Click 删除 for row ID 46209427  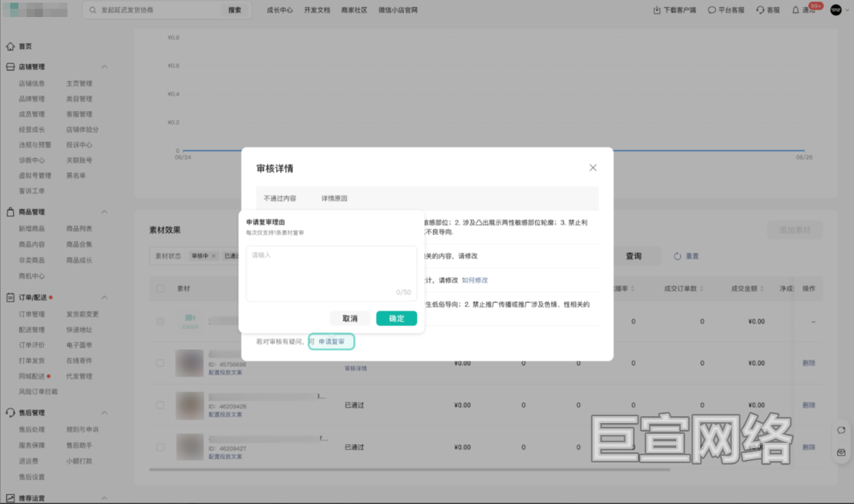(808, 447)
